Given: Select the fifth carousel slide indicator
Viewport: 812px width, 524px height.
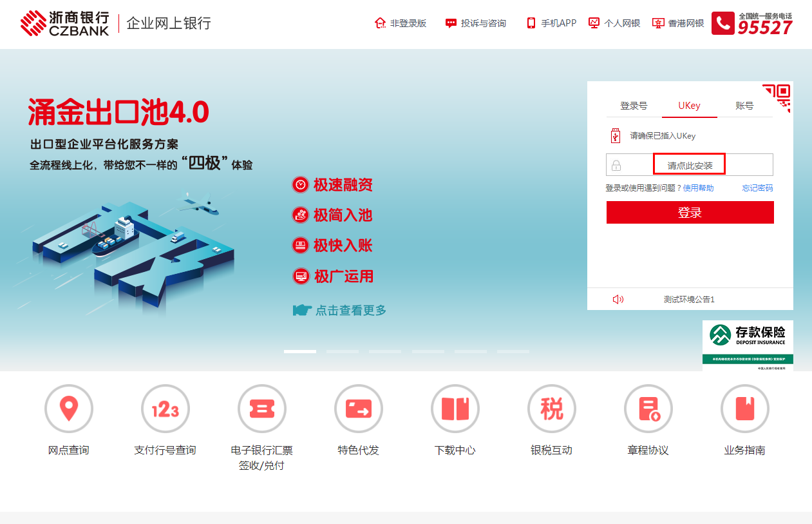Looking at the screenshot, I should tap(471, 351).
